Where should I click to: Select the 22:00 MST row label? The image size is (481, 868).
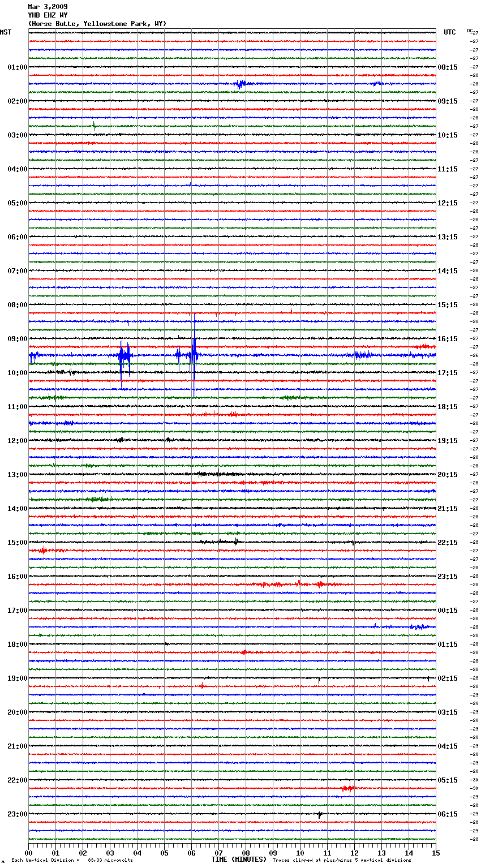[x=18, y=780]
